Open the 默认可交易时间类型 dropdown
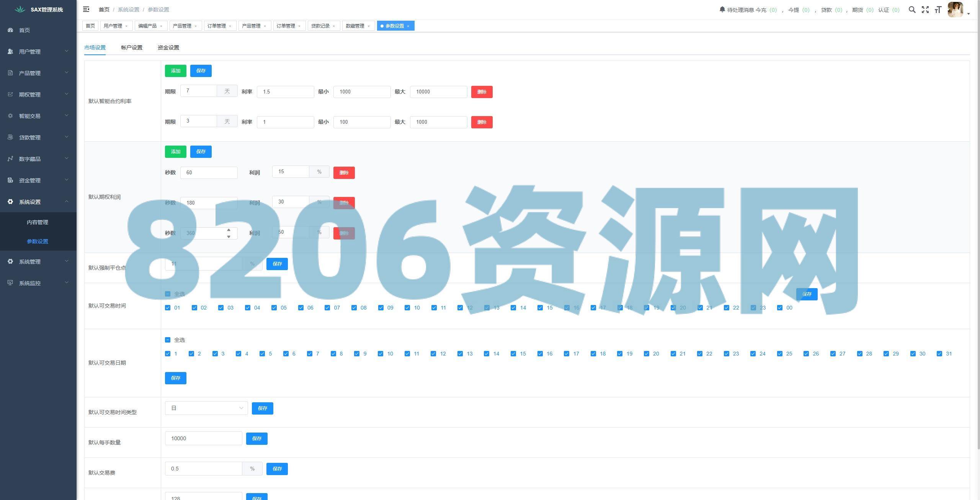This screenshot has width=980, height=500. coord(206,408)
